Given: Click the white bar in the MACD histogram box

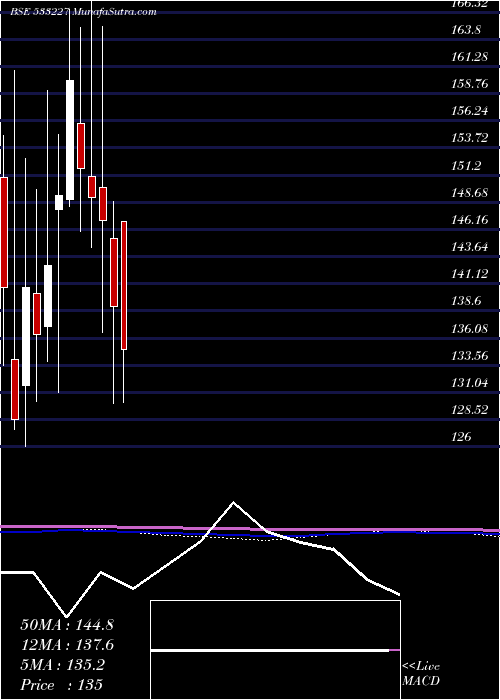Looking at the screenshot, I should [270, 651].
